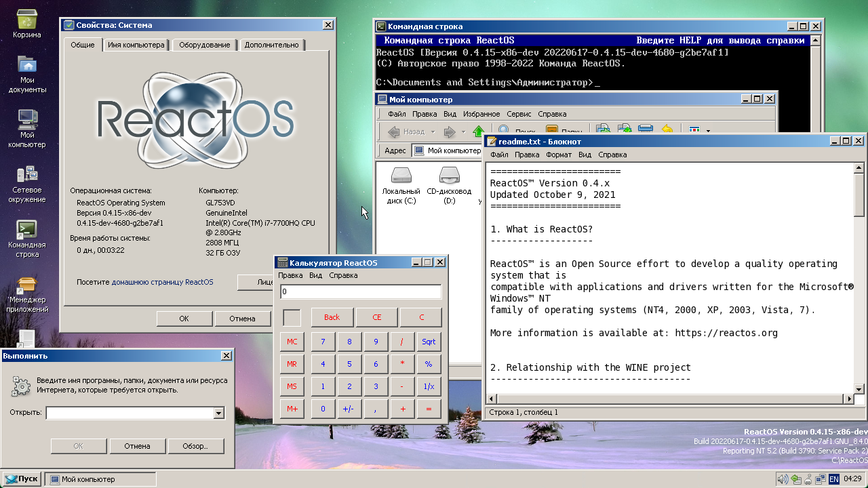
Task: Open Вид menu in Калькулятор
Action: 315,275
